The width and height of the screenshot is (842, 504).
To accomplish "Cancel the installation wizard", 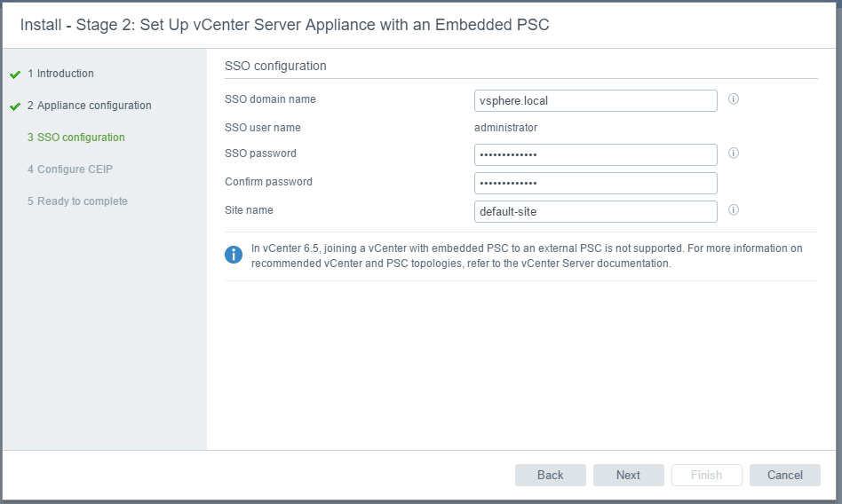I will [784, 475].
